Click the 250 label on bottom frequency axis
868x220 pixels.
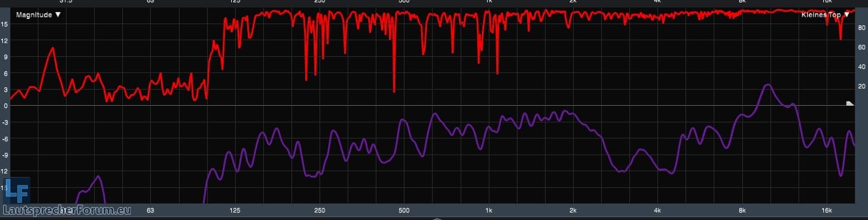[320, 211]
